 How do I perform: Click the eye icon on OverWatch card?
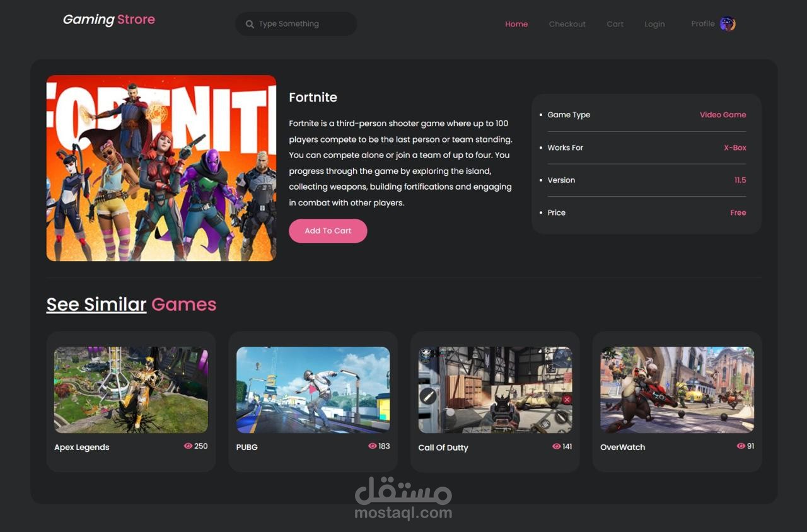pyautogui.click(x=741, y=446)
